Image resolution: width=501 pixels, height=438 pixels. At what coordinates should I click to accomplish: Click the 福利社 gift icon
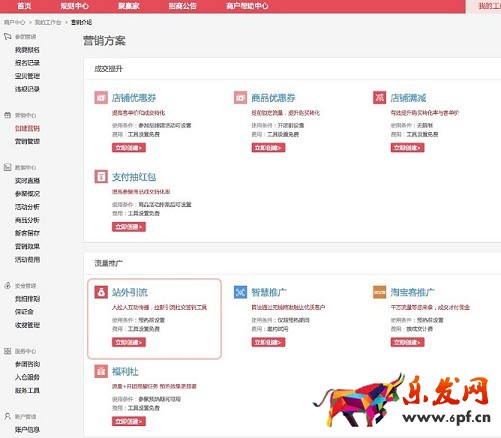pos(101,371)
